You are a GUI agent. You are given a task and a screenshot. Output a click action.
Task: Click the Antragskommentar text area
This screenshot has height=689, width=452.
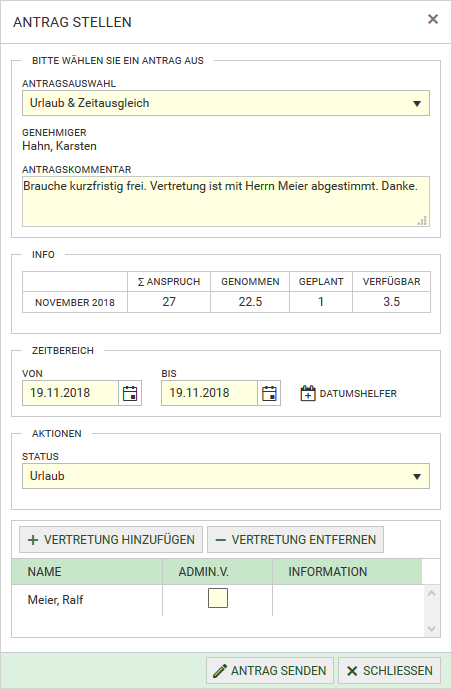click(x=226, y=202)
